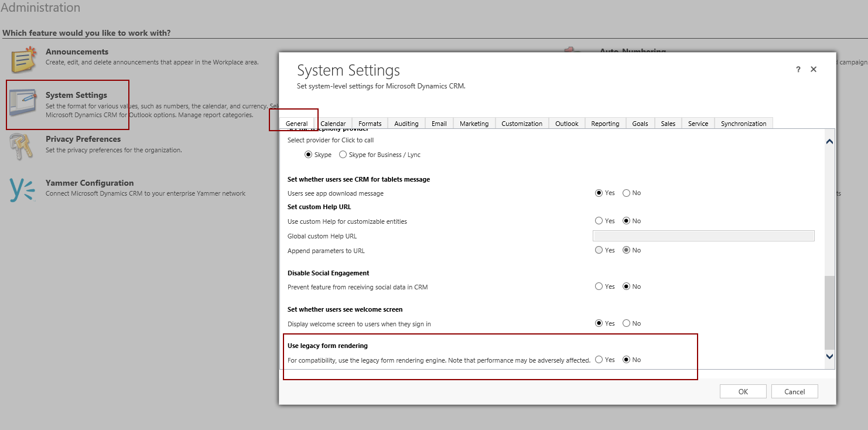
Task: Click the Global custom Help URL field
Action: (703, 236)
